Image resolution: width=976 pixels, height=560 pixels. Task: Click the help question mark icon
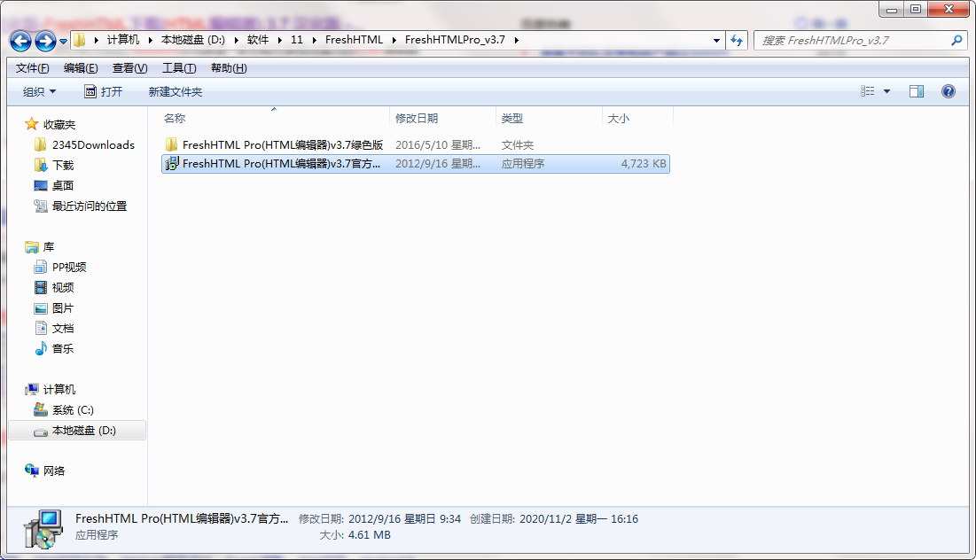pyautogui.click(x=948, y=90)
